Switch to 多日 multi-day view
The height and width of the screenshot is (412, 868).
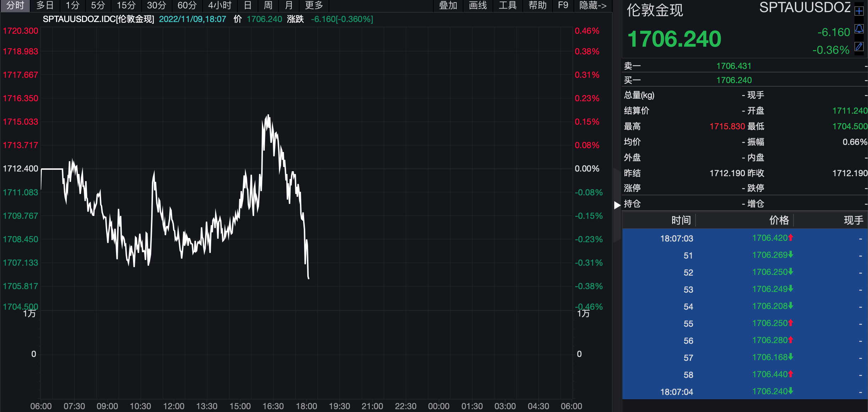[45, 5]
